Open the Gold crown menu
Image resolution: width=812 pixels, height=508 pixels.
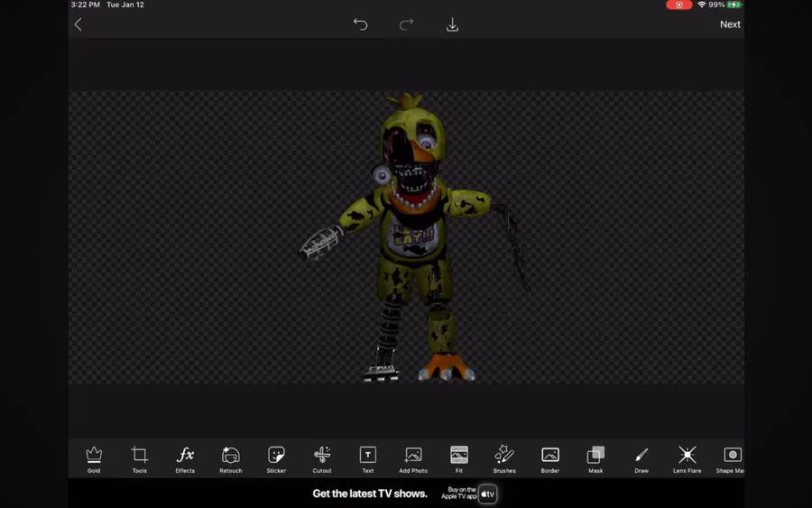pos(94,459)
